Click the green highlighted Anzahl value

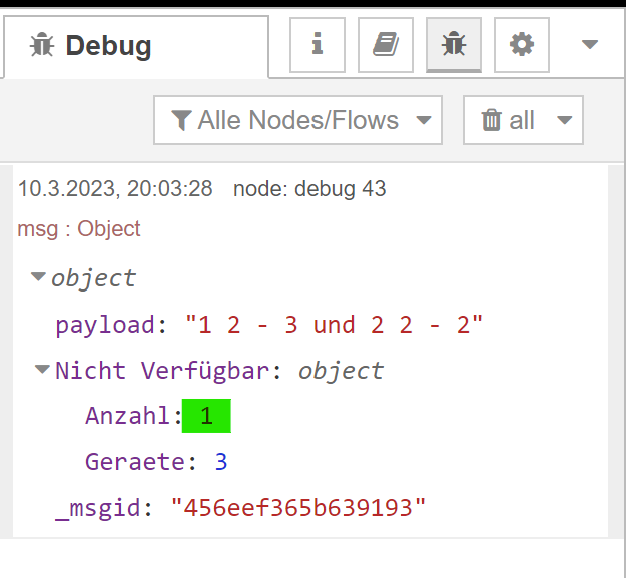pos(206,416)
